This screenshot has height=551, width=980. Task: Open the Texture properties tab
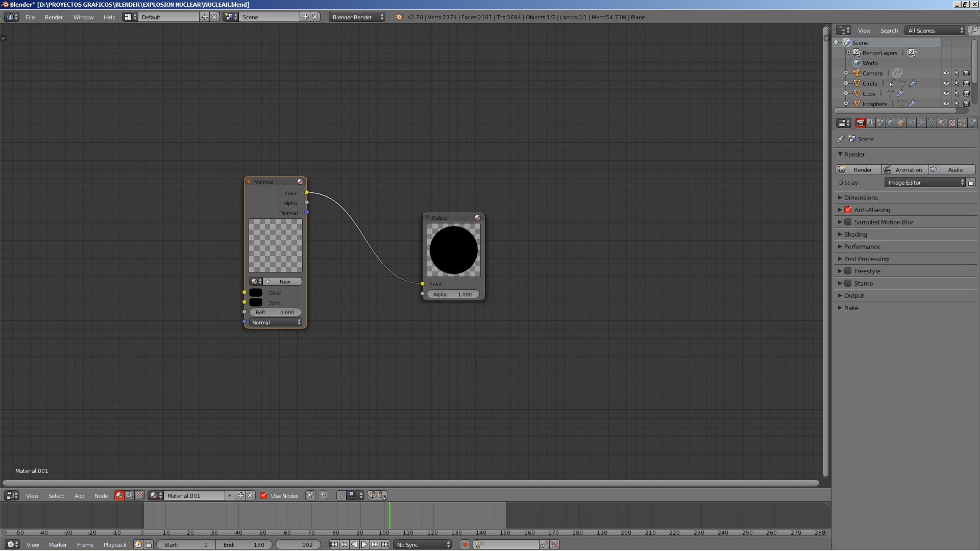952,123
